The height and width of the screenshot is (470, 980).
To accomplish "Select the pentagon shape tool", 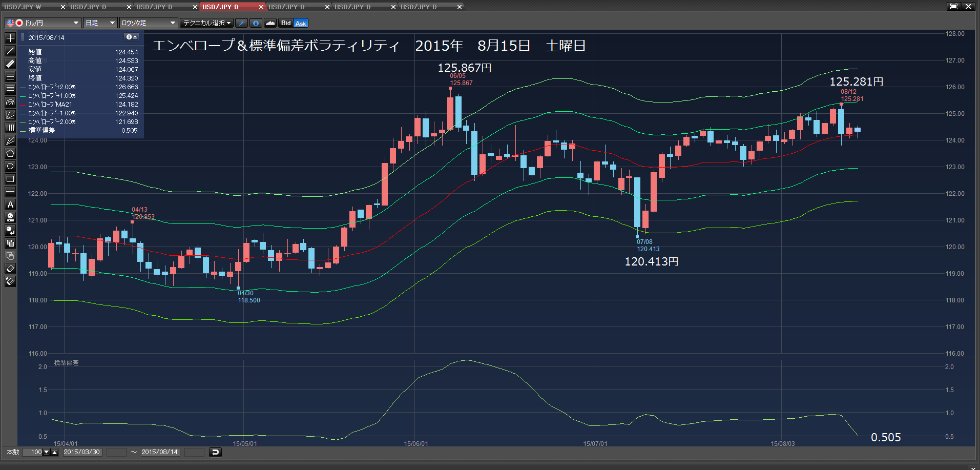I will click(10, 153).
